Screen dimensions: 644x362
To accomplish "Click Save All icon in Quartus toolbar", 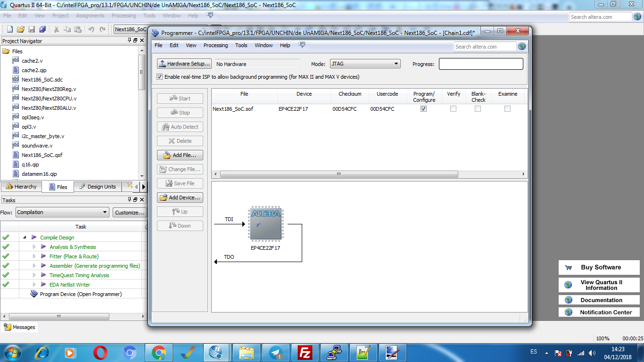I will (x=42, y=29).
